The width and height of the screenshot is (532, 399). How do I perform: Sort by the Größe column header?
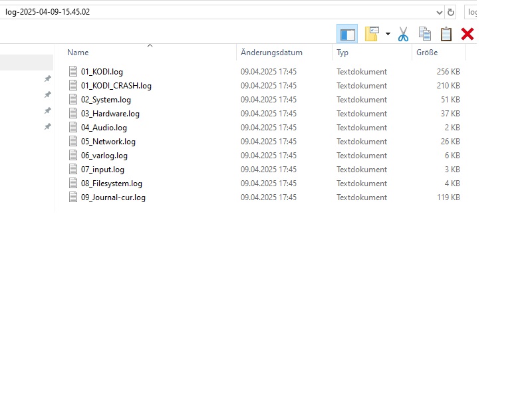point(427,53)
